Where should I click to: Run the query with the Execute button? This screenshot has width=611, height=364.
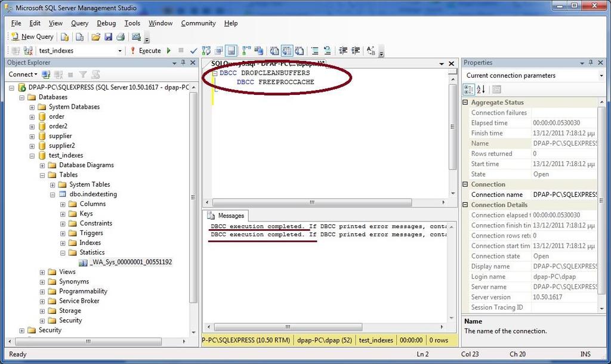[146, 51]
